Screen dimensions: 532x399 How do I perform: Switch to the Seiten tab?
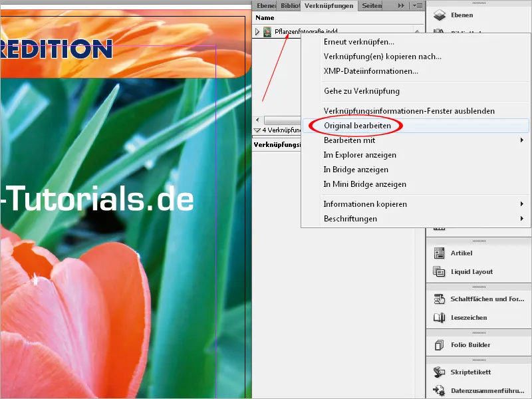(372, 6)
